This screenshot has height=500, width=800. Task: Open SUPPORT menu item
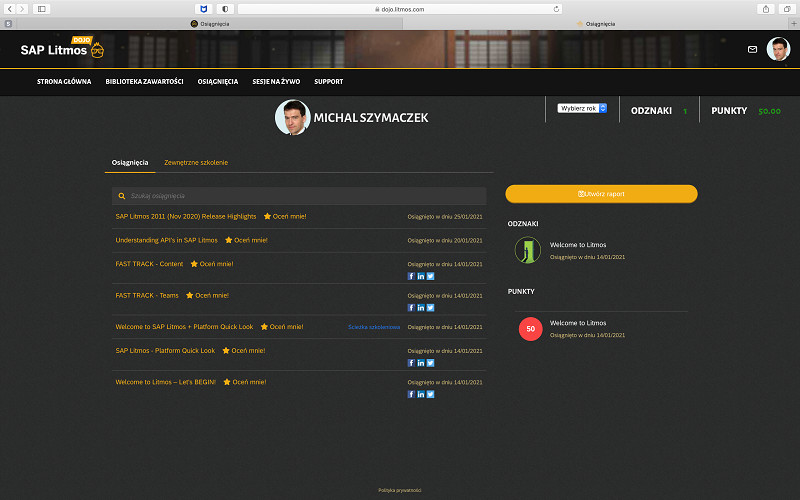click(329, 82)
